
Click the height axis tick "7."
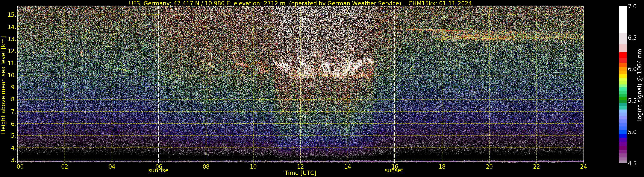pyautogui.click(x=14, y=112)
